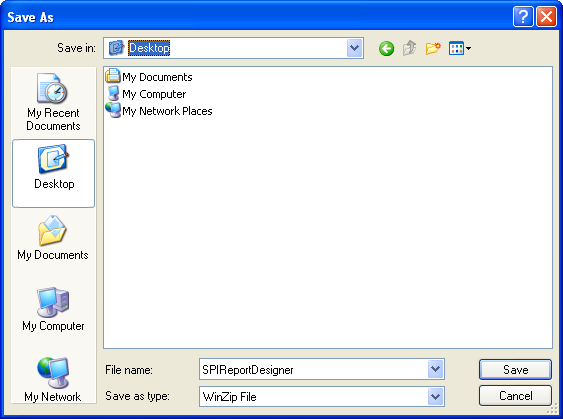Expand the Save as type dropdown
Image resolution: width=563 pixels, height=419 pixels.
click(436, 396)
